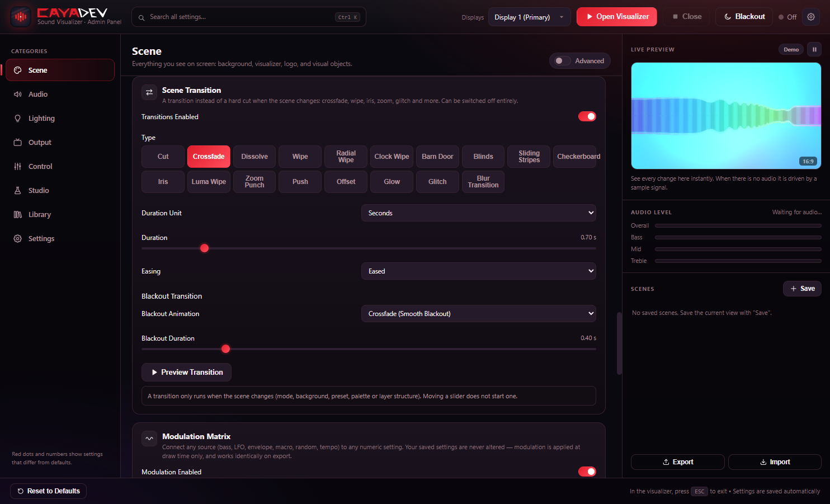This screenshot has height=504, width=830.
Task: Activate the Blackout button
Action: pos(744,17)
